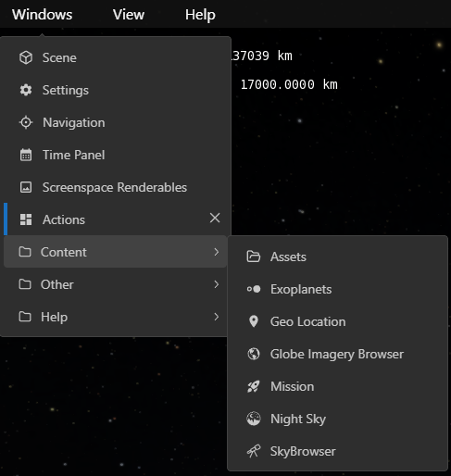Select the Other folder label
This screenshot has width=451, height=476.
tap(57, 284)
